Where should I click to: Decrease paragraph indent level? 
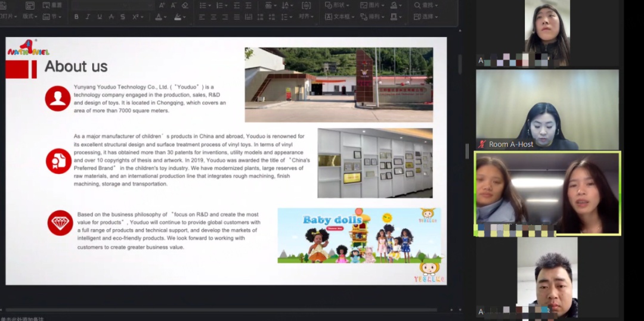pyautogui.click(x=237, y=5)
